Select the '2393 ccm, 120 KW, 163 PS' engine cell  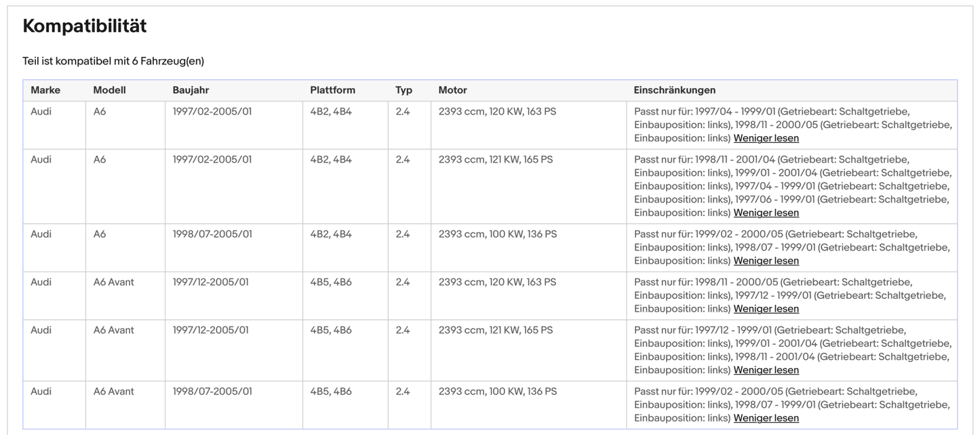[497, 111]
